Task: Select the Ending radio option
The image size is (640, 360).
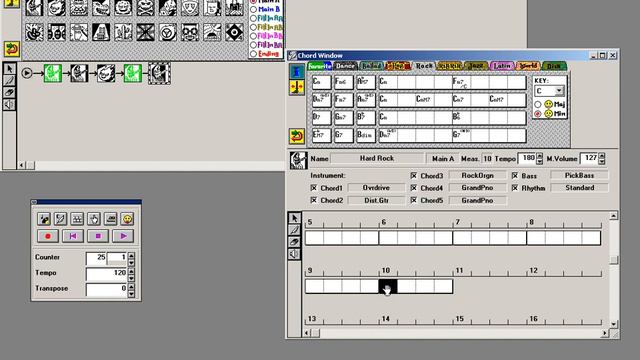Action: pos(253,54)
